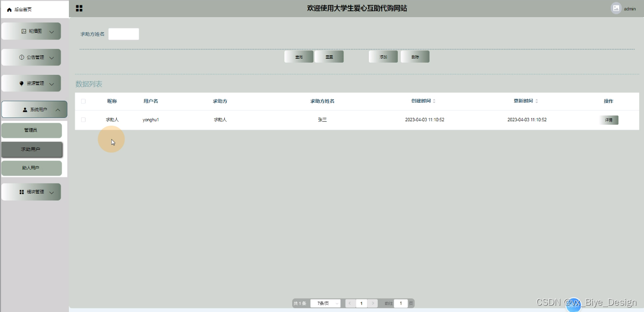This screenshot has height=312, width=644.
Task: Toggle the select-all checkbox in table header
Action: (x=83, y=101)
